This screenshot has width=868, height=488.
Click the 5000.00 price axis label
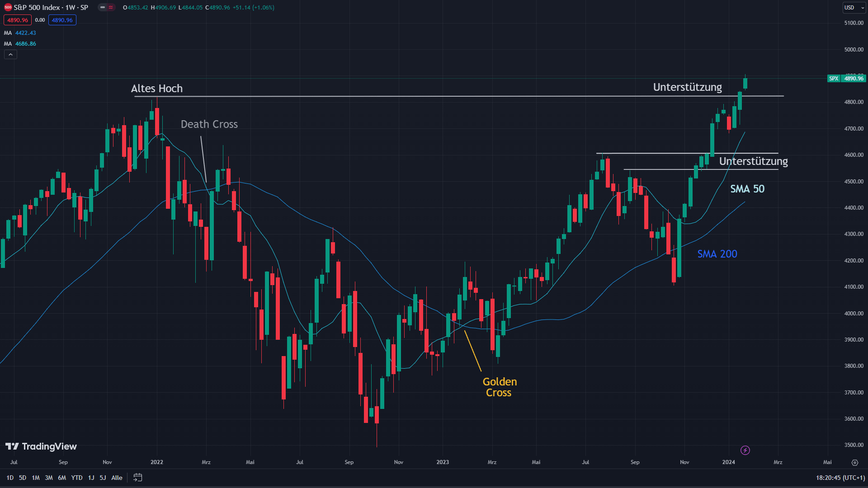pyautogui.click(x=854, y=50)
